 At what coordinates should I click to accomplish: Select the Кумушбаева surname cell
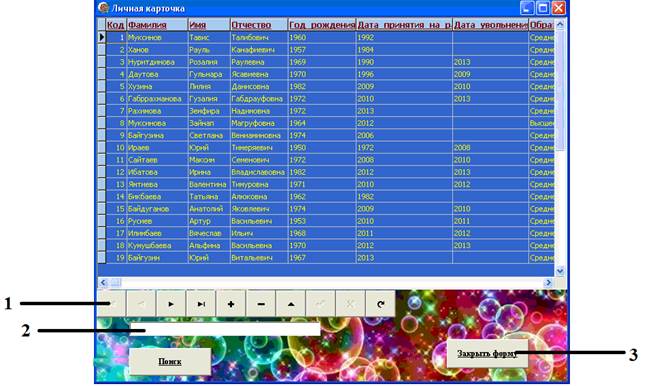pyautogui.click(x=157, y=245)
